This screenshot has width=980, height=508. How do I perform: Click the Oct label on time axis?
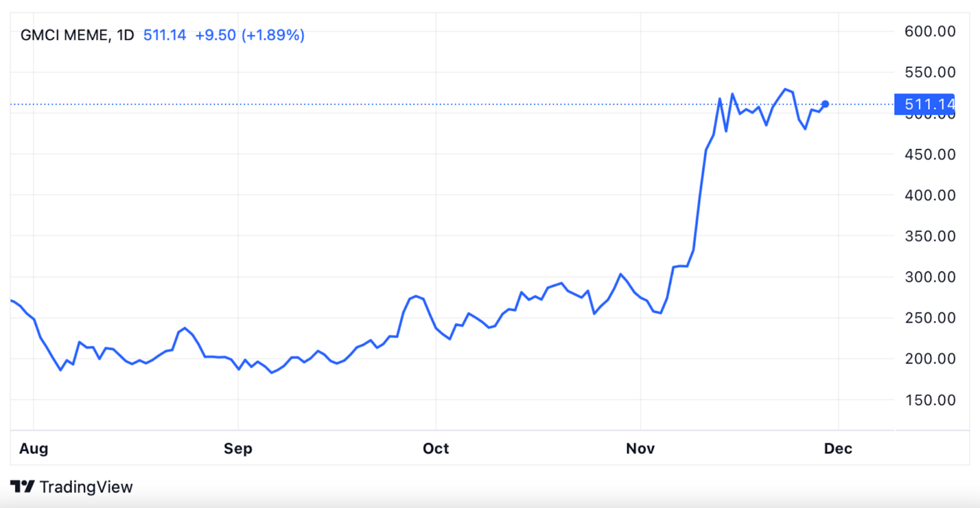click(436, 449)
